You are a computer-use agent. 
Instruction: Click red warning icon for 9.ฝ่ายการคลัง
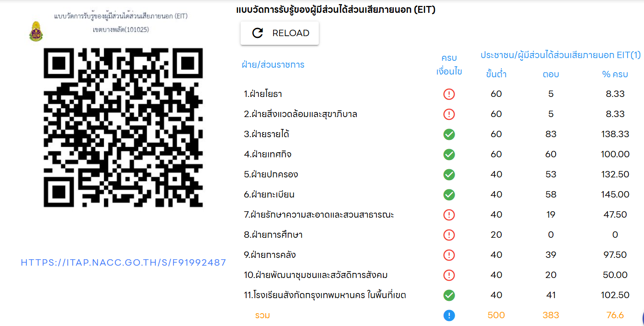coord(449,255)
